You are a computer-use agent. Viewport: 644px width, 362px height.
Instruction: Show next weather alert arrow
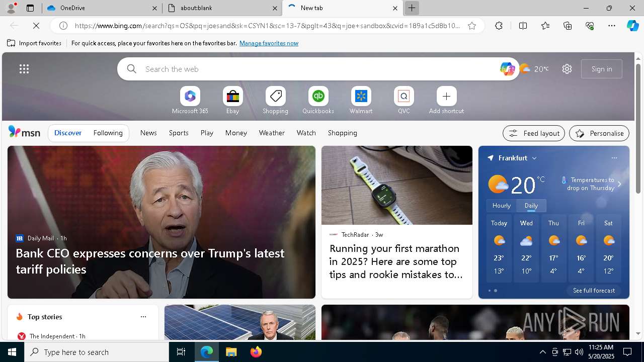point(619,184)
